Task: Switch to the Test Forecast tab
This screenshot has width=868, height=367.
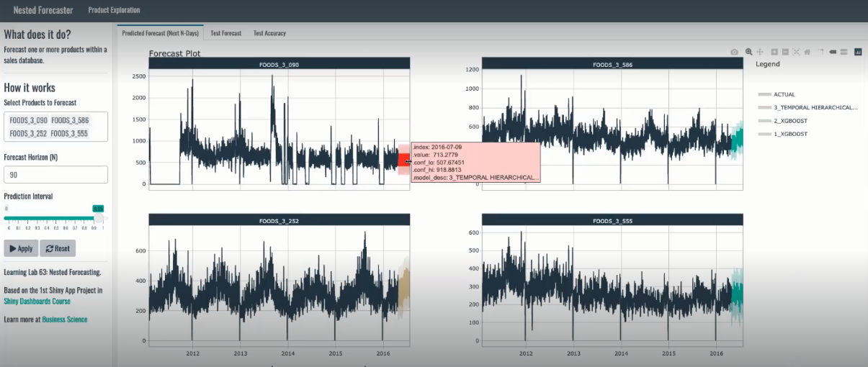Action: pyautogui.click(x=226, y=33)
